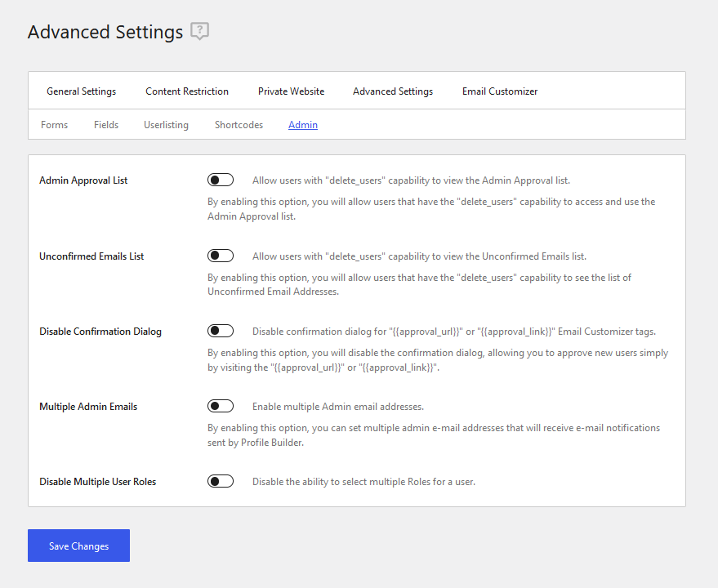Open the help icon beside Advanced Settings title
This screenshot has width=718, height=588.
click(x=199, y=31)
